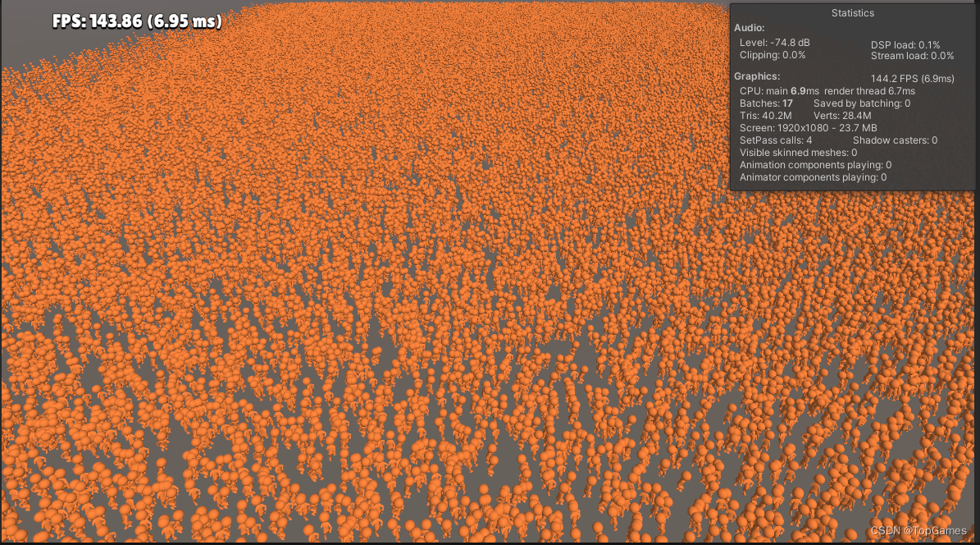Click the Statistics panel title

853,12
